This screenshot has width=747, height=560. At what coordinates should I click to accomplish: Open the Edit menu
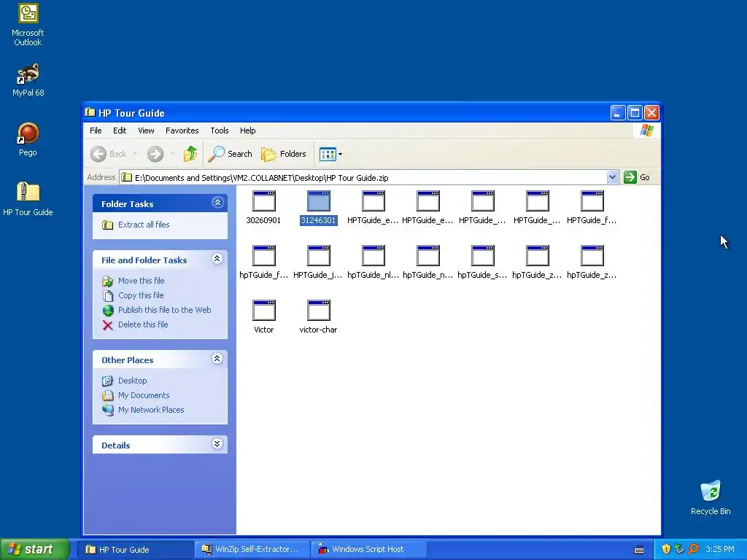pyautogui.click(x=120, y=131)
